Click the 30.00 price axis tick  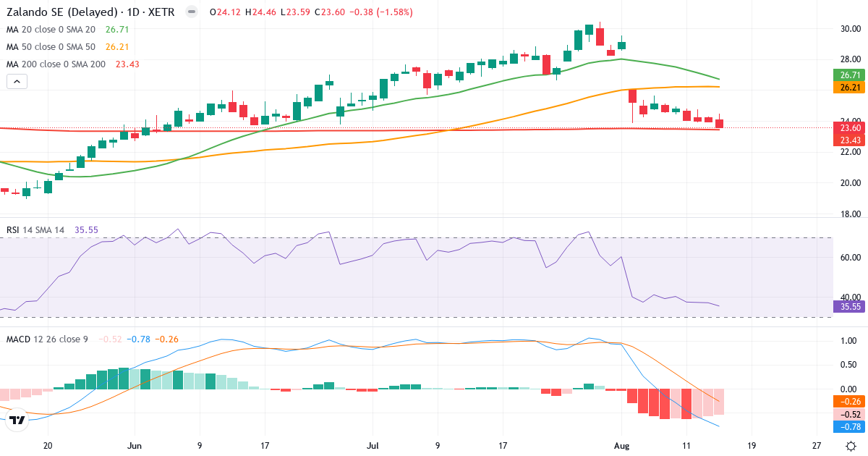[x=851, y=29]
